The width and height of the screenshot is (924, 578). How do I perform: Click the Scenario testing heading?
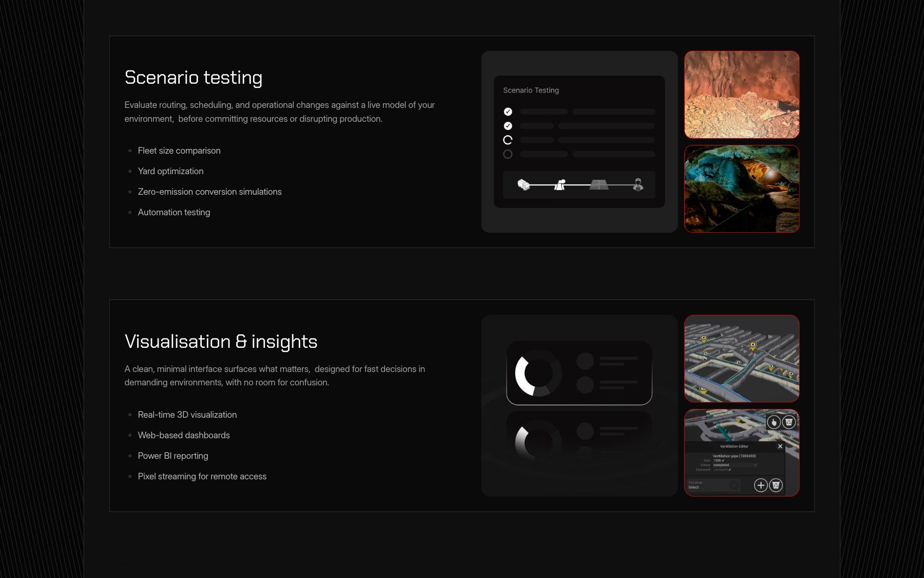194,78
